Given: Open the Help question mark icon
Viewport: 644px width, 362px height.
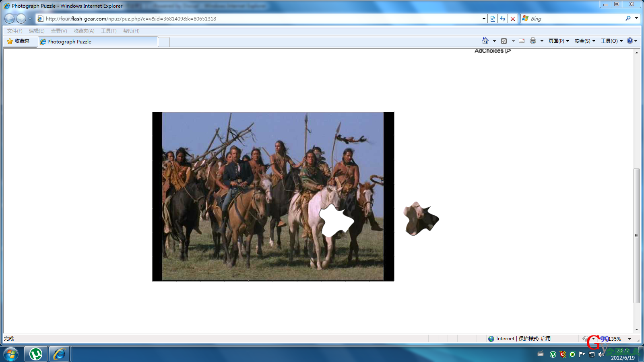Looking at the screenshot, I should 630,41.
